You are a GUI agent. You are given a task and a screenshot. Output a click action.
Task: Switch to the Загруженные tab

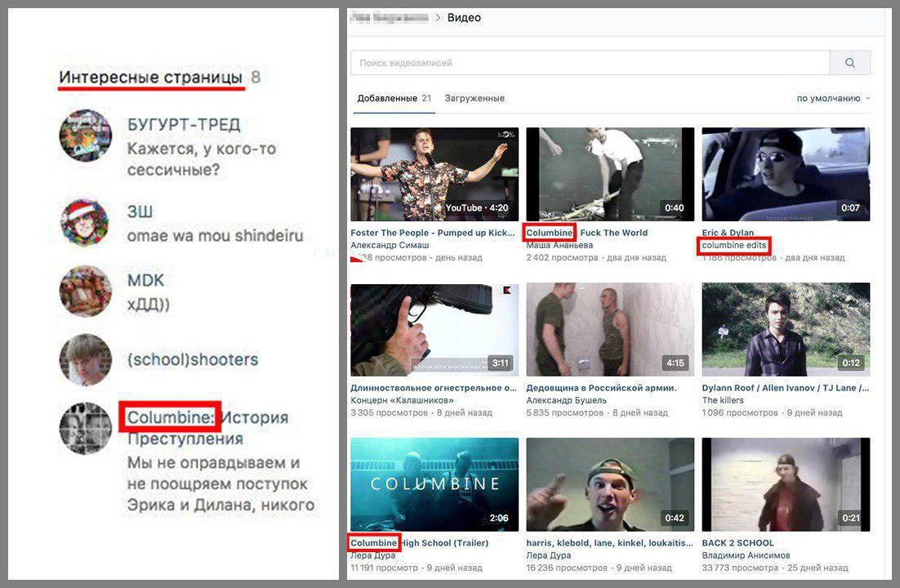[x=475, y=98]
